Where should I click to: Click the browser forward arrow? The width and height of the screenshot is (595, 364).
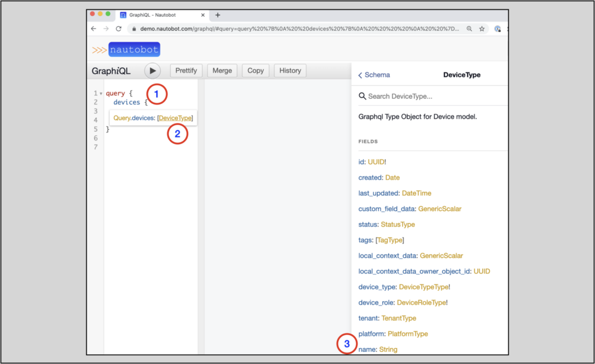tap(106, 29)
